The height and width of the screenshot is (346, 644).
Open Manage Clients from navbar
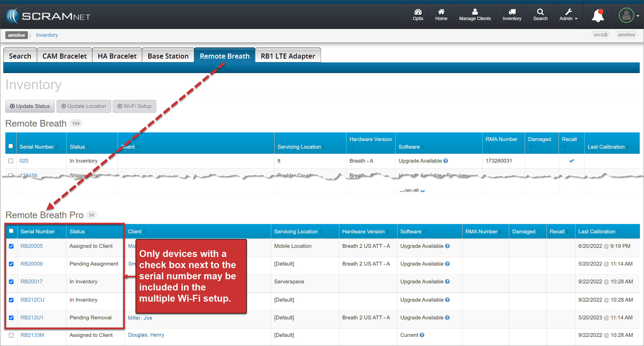[x=475, y=15]
